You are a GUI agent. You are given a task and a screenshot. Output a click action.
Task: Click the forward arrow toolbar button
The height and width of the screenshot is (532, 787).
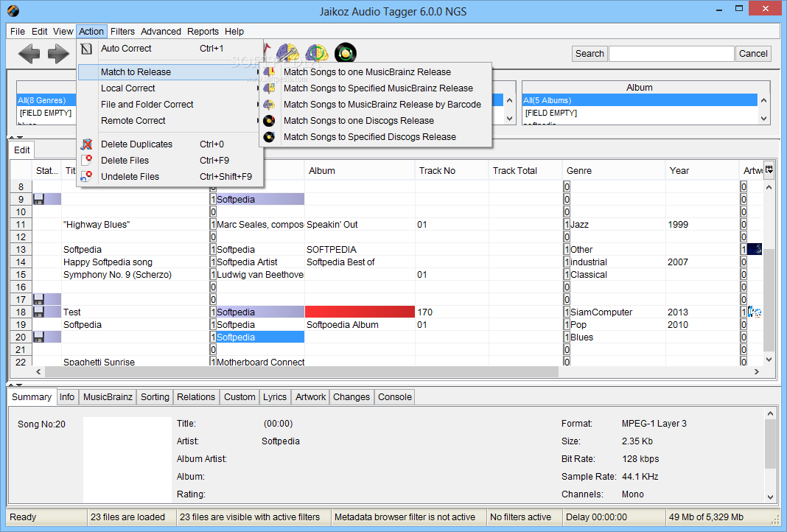tap(58, 54)
